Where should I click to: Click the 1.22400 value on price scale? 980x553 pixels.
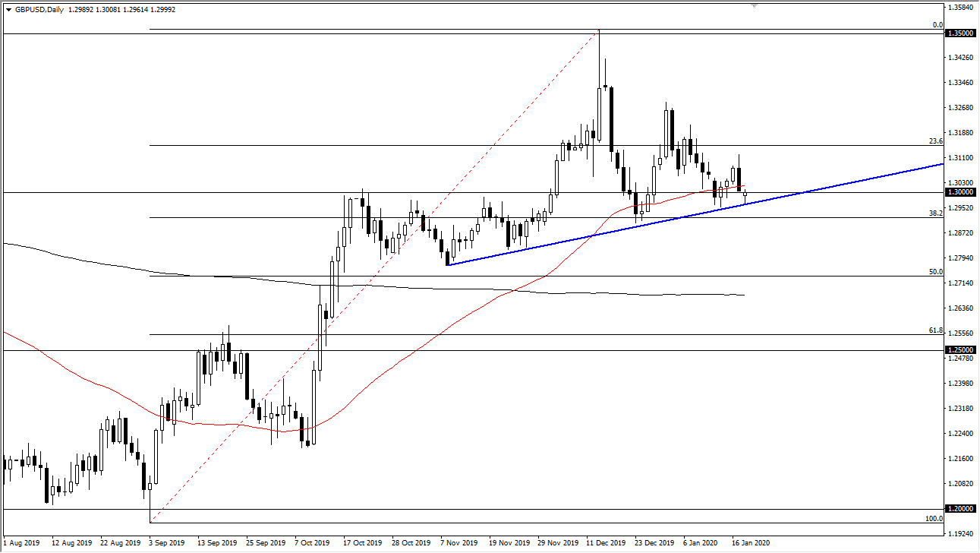coord(960,434)
